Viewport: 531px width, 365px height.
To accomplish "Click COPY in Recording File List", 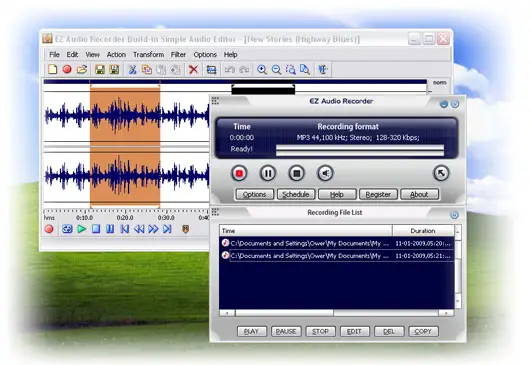I will pos(423,331).
